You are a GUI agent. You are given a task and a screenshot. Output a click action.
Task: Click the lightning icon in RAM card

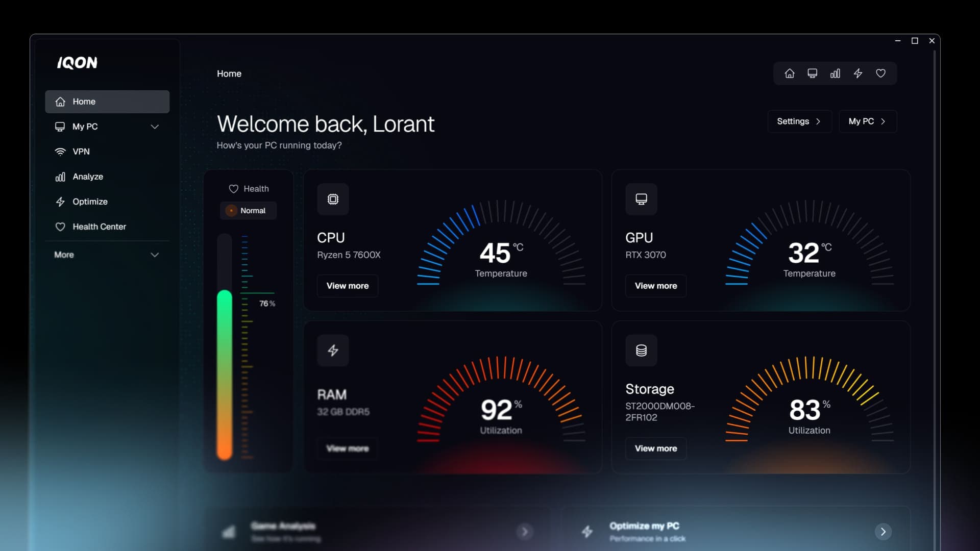pyautogui.click(x=333, y=350)
